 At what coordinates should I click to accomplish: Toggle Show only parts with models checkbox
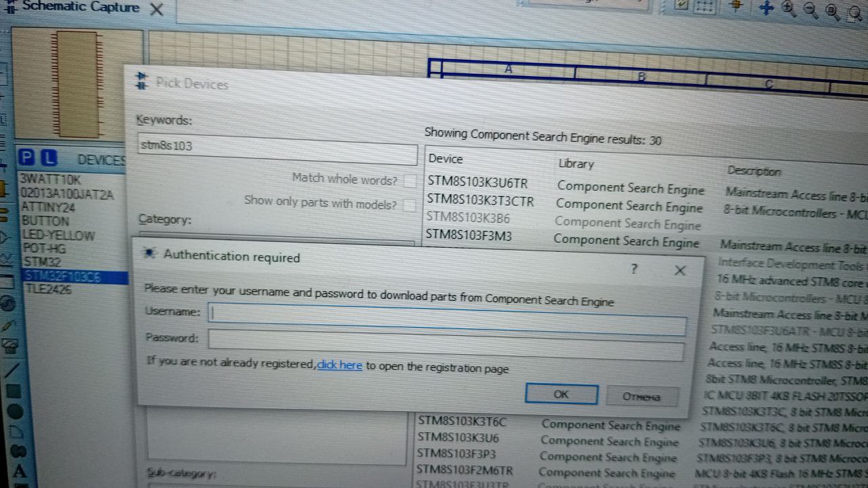tap(409, 205)
